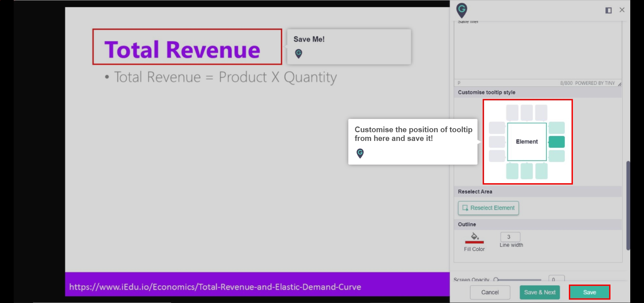Click the 'Total Revenue' slide heading

pos(182,50)
